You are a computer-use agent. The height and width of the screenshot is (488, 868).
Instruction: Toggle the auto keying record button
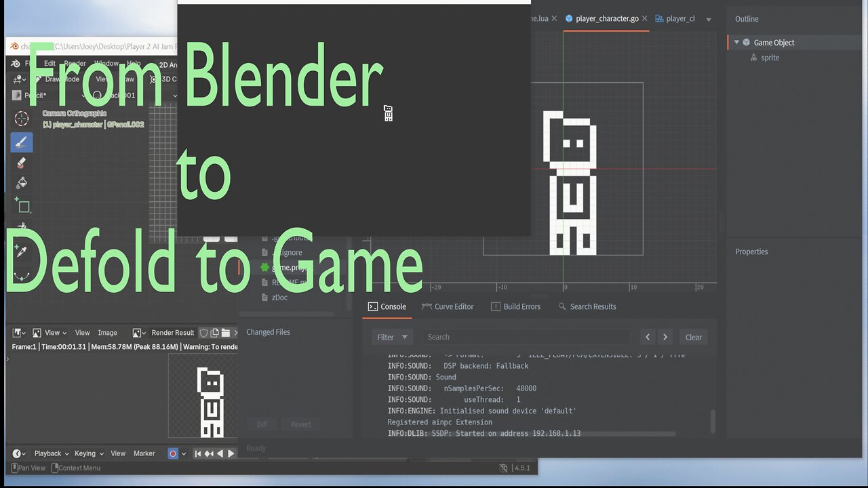[x=173, y=453]
